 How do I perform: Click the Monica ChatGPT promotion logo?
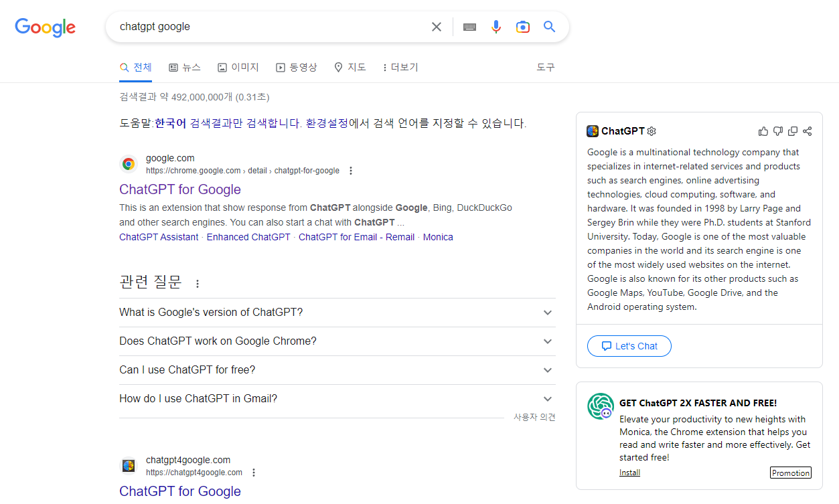pyautogui.click(x=601, y=406)
